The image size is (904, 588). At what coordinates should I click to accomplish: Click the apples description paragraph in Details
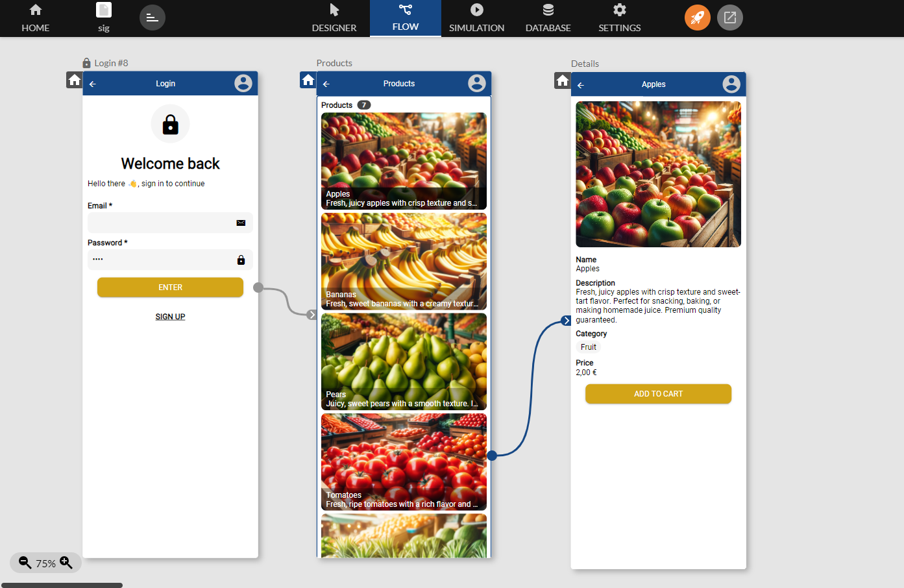coord(658,306)
